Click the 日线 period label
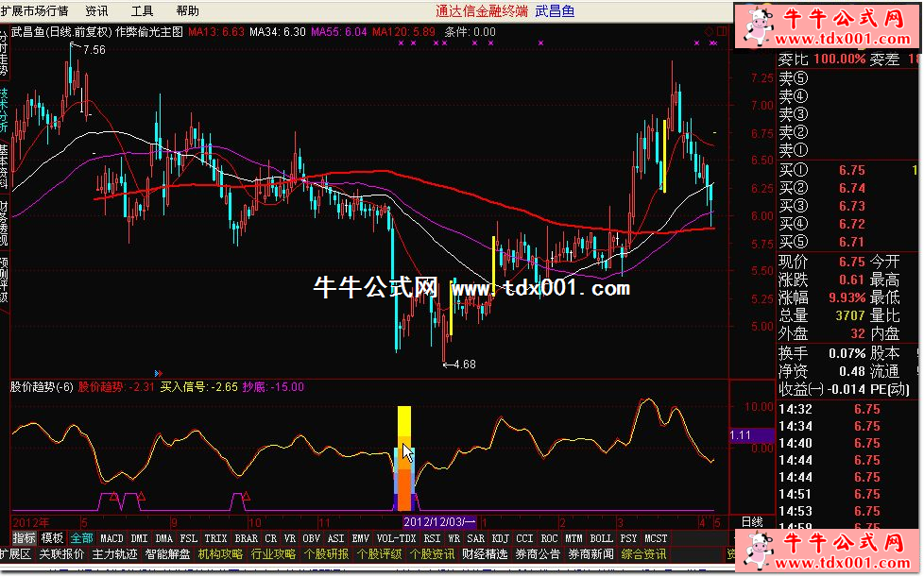Screen dimensions: 924x577 [x=752, y=522]
